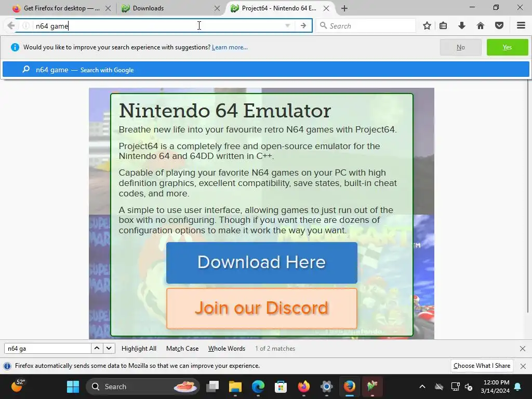Find next match with down arrow
532x399 pixels.
click(109, 349)
